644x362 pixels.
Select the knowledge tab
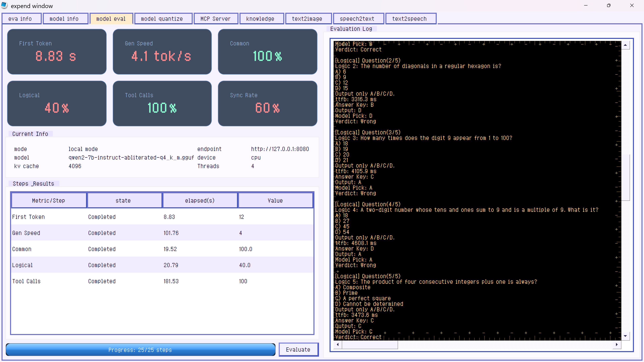pos(261,19)
